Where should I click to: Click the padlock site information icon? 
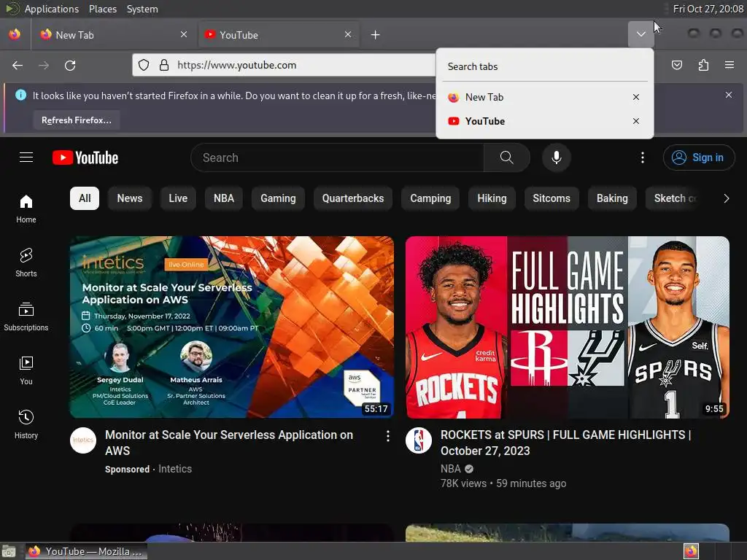tap(164, 65)
